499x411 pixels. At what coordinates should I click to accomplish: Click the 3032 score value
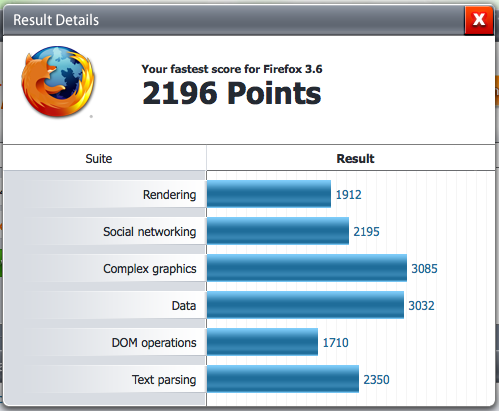click(421, 306)
